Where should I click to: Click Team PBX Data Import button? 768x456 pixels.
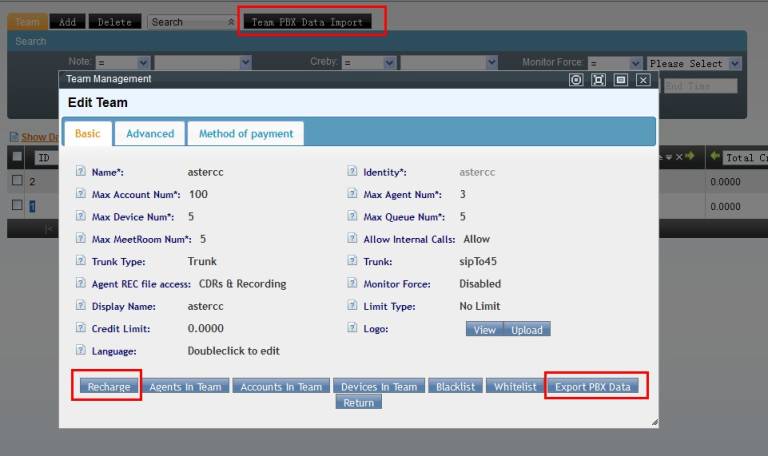tap(307, 21)
